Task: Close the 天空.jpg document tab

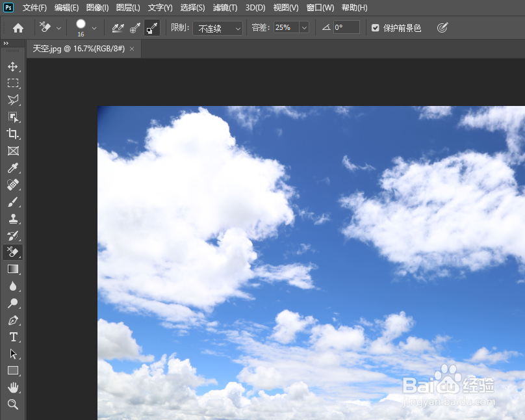Action: click(132, 49)
